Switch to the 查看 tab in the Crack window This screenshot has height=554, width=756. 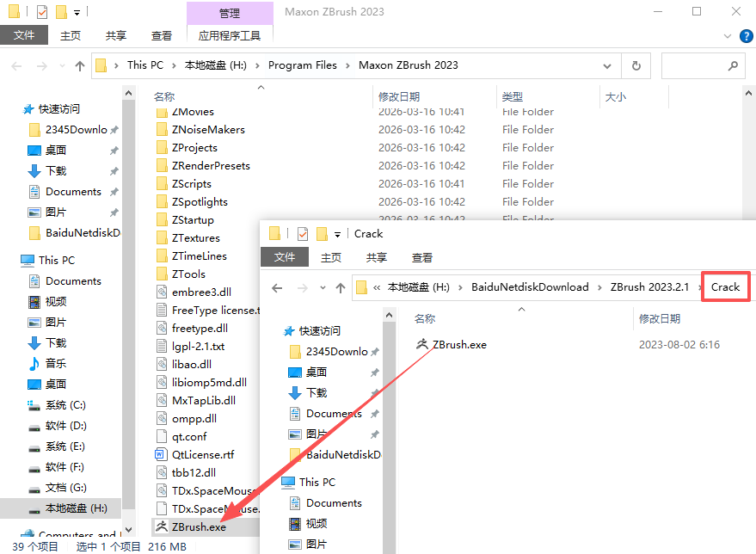(x=422, y=257)
